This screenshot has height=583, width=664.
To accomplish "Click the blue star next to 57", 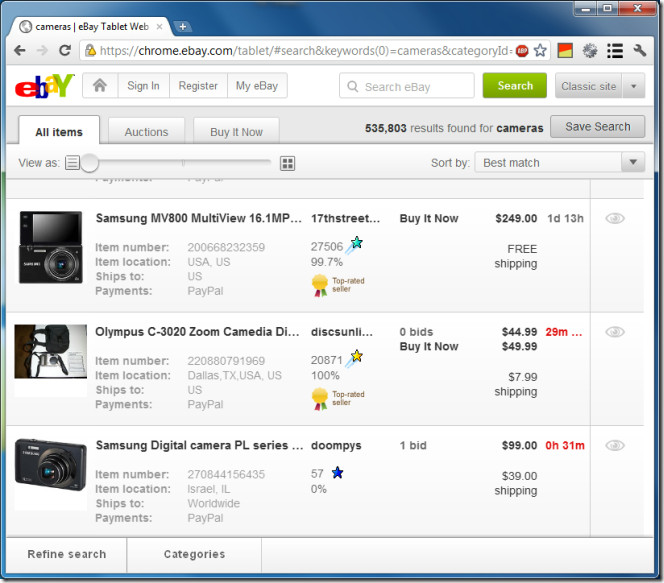I will pos(338,472).
